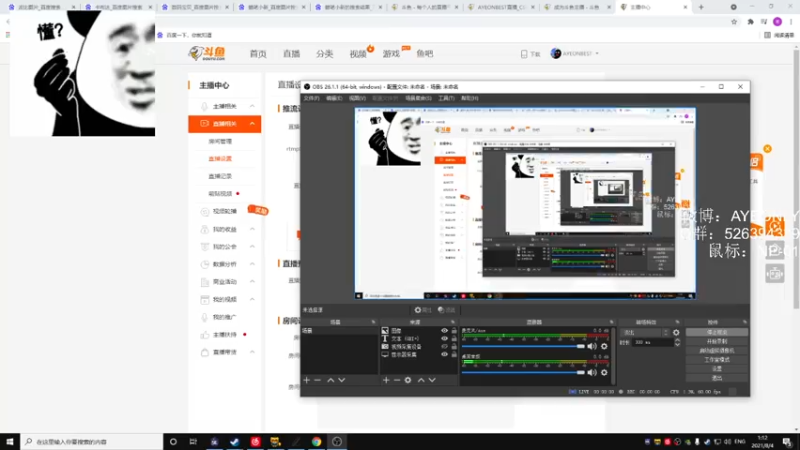800x450 pixels.
Task: Increase the transition duration with the stepper
Action: point(678,340)
